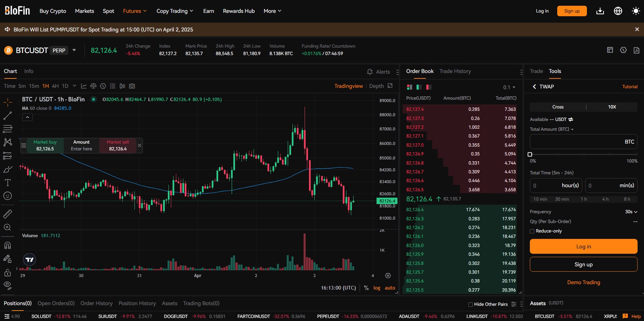Open the Position History tab

coord(137,303)
